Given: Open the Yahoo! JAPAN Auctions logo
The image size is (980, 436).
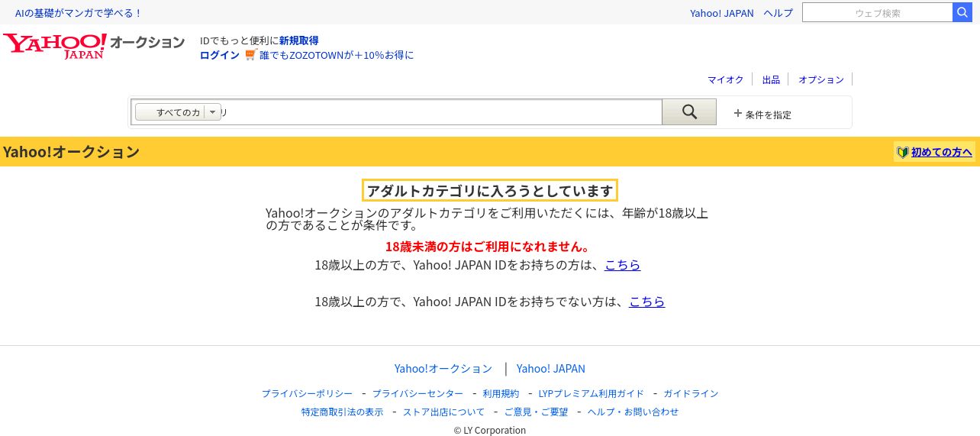Looking at the screenshot, I should 94,46.
